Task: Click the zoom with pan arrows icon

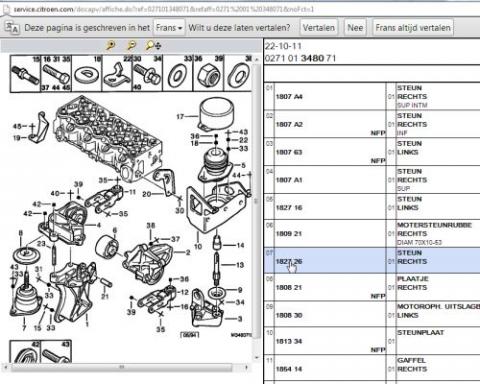Action: coord(153,45)
